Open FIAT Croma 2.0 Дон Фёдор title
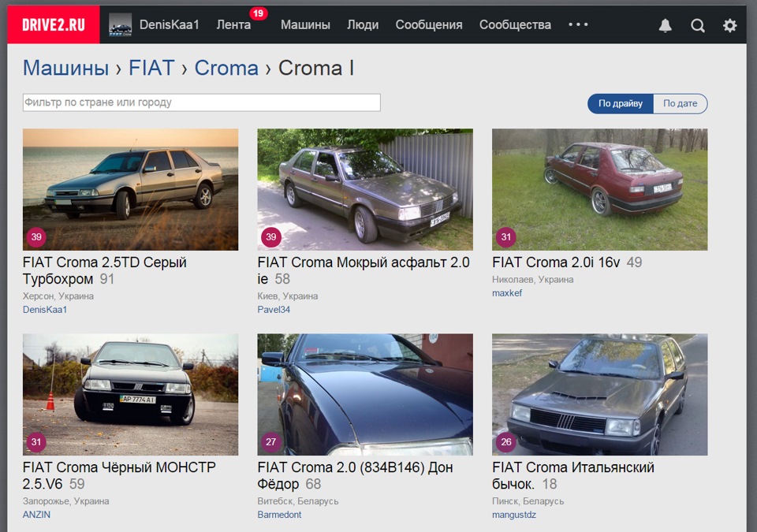The height and width of the screenshot is (532, 757). 355,475
